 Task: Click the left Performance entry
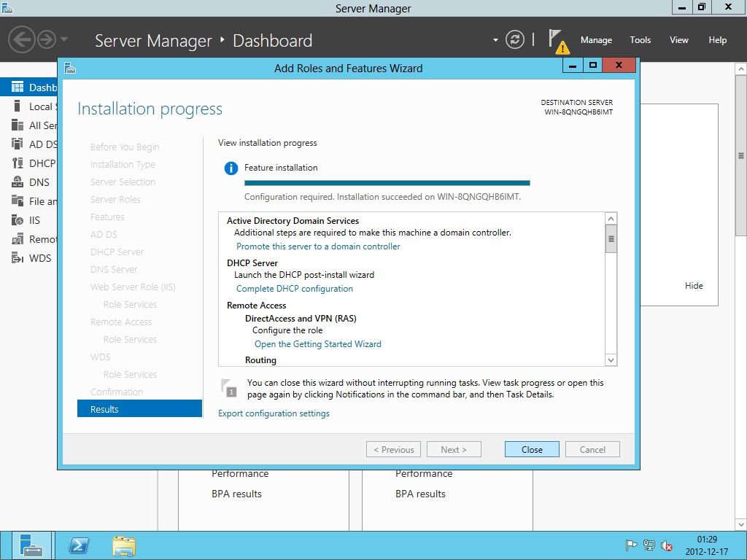coord(240,474)
